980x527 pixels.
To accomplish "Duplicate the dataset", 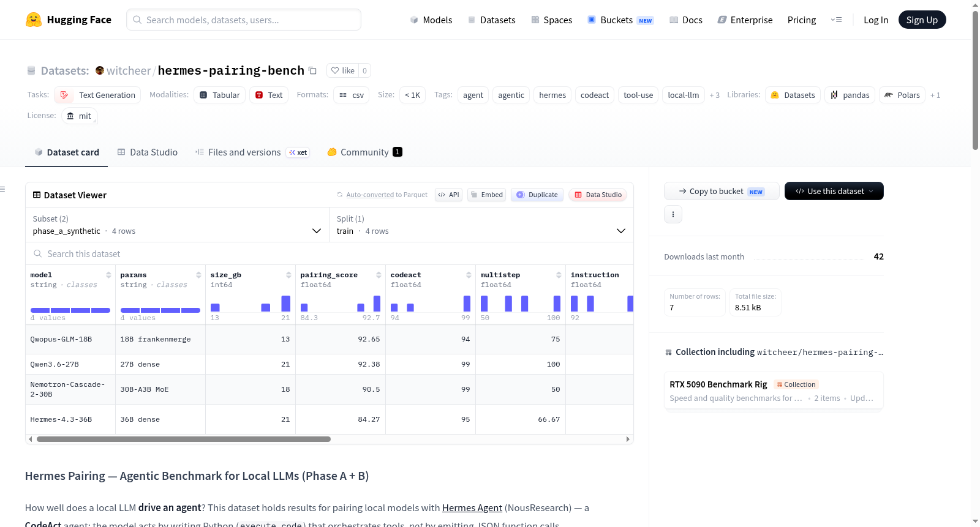I will [x=537, y=195].
